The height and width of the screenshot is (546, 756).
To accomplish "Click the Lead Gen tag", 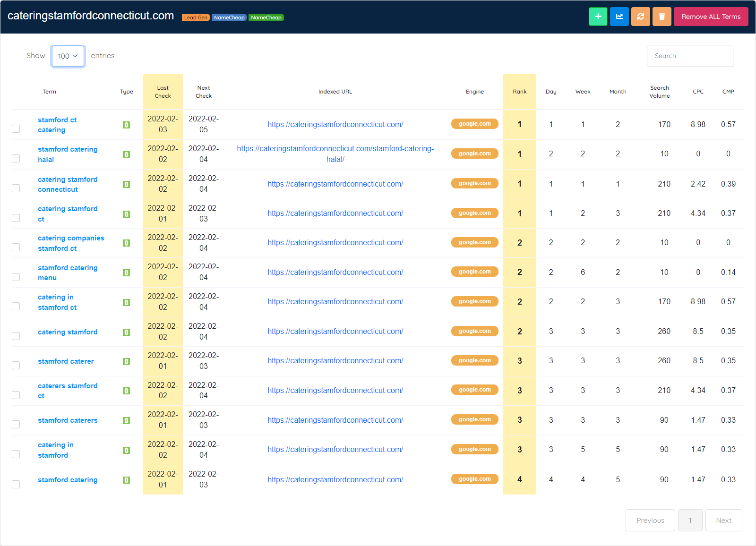I will (196, 17).
